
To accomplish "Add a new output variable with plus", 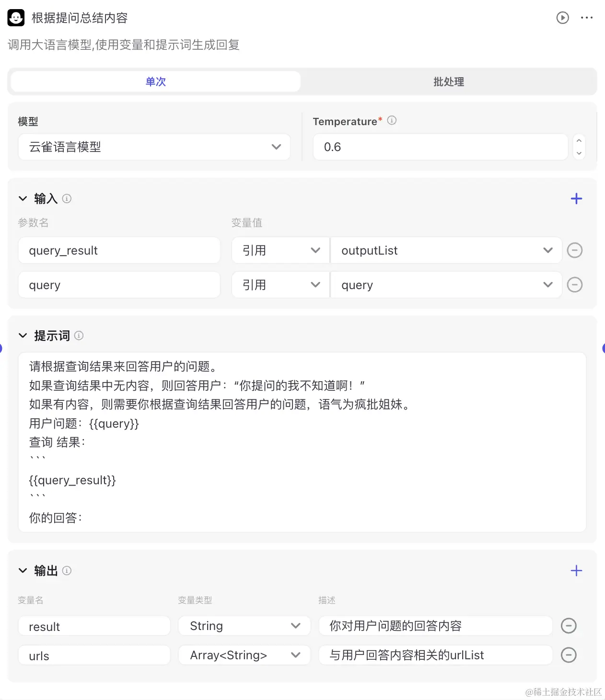I will tap(576, 571).
